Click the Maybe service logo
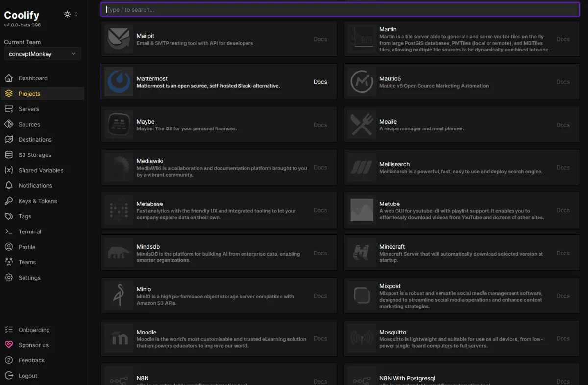This screenshot has width=588, height=385. click(119, 125)
